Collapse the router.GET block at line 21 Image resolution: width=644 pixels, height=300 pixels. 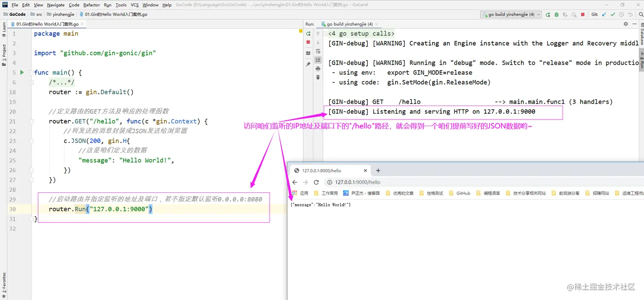pos(32,121)
